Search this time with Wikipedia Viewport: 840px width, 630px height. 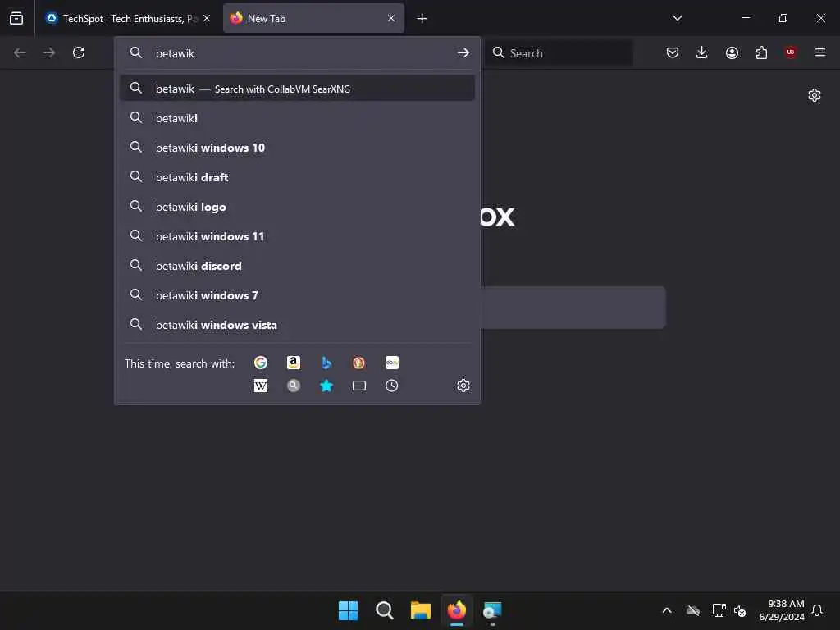pyautogui.click(x=261, y=386)
